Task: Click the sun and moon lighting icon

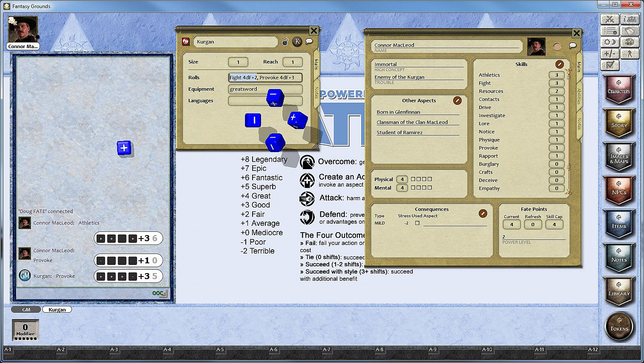Action: (x=609, y=42)
